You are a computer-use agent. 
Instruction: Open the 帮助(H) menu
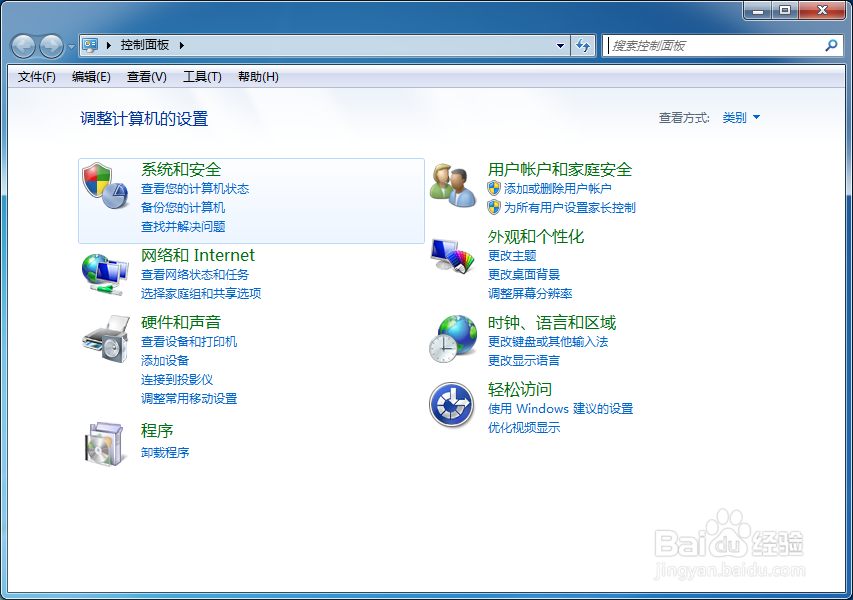pyautogui.click(x=258, y=77)
